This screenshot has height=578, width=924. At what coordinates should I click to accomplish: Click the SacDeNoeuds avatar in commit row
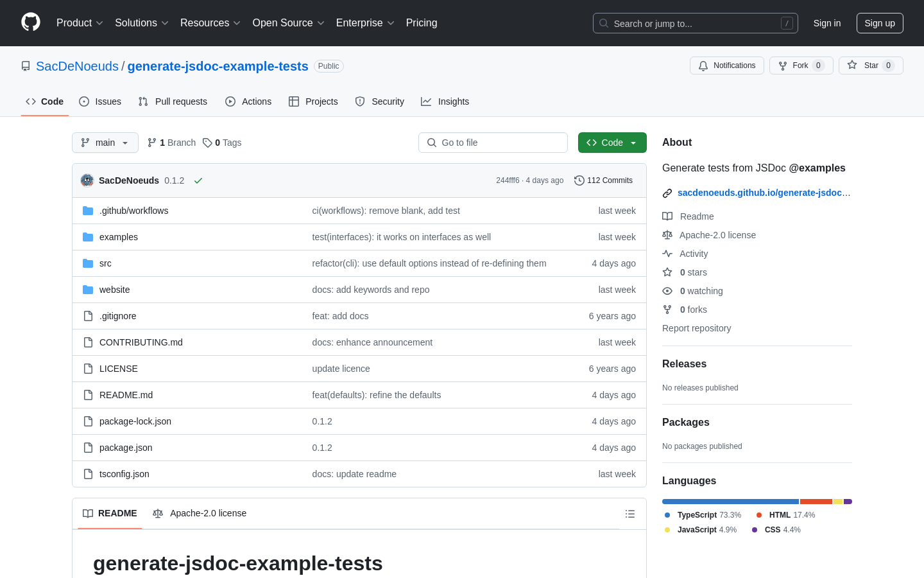coord(87,180)
